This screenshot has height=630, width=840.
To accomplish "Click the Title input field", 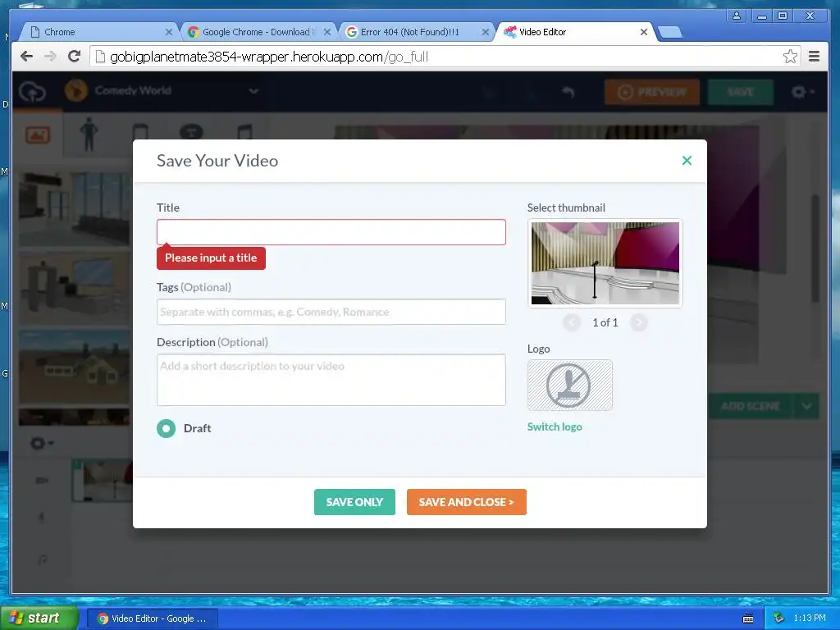I will (x=331, y=232).
